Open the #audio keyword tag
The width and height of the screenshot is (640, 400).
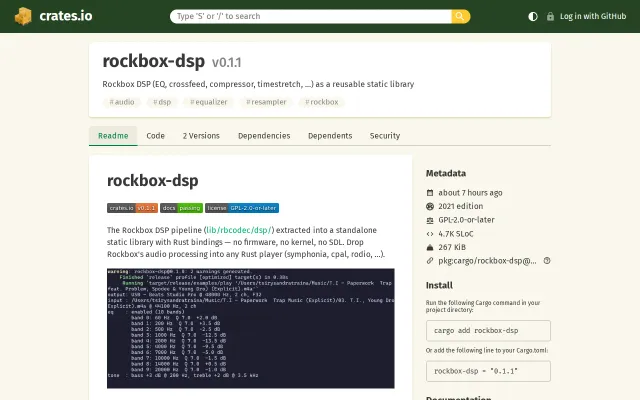click(122, 102)
